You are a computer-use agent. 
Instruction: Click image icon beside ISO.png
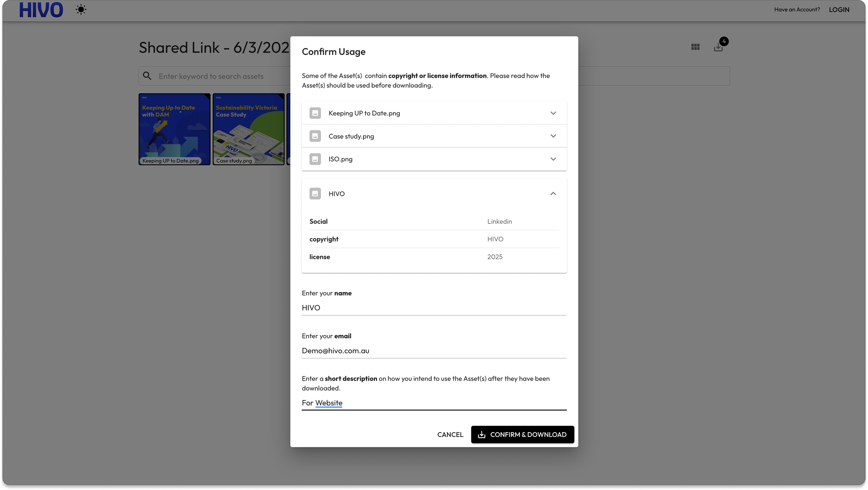tap(315, 159)
